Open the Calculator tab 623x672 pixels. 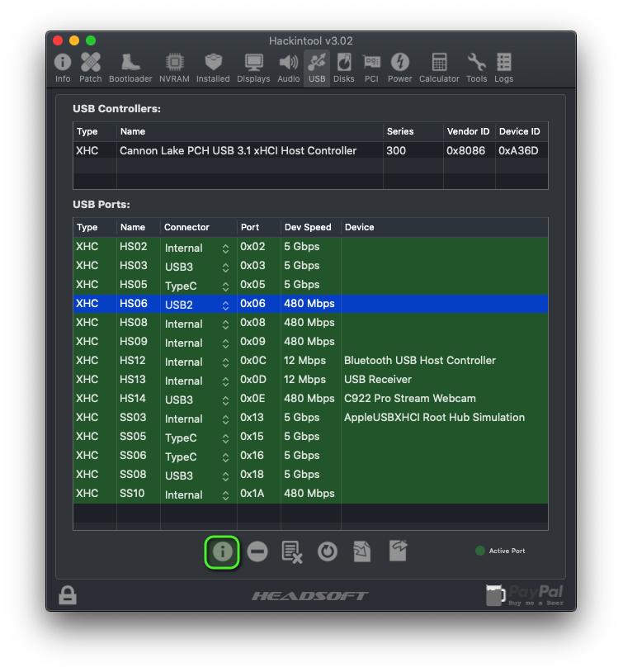coord(439,67)
